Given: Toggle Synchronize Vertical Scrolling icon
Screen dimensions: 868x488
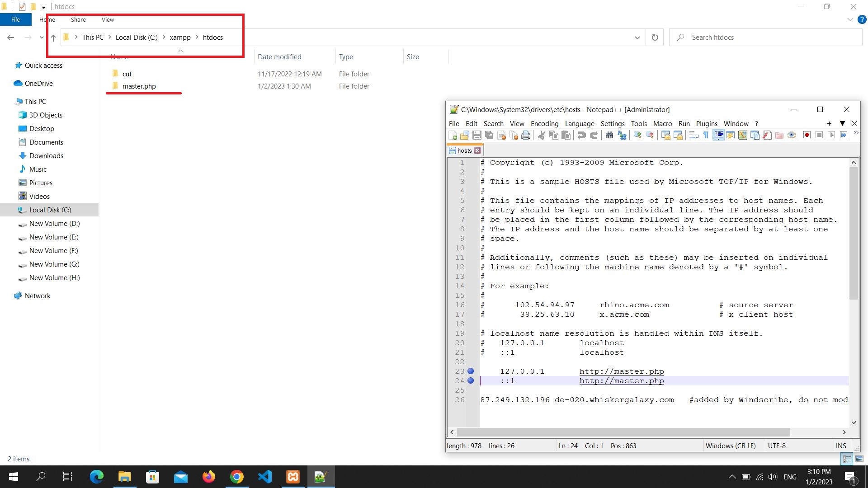Looking at the screenshot, I should point(665,135).
